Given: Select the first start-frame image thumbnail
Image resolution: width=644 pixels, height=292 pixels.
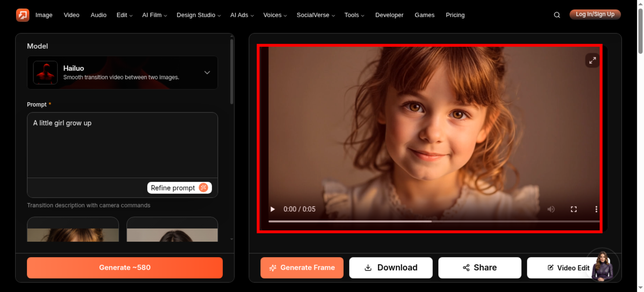Looking at the screenshot, I should (73, 230).
